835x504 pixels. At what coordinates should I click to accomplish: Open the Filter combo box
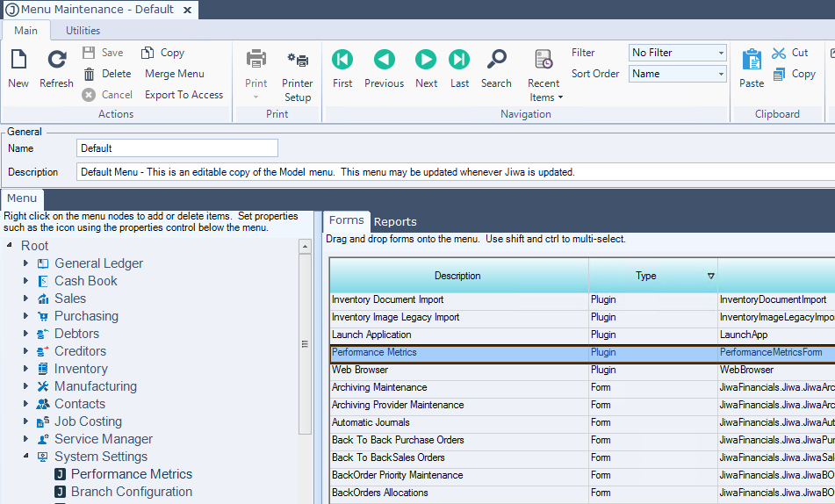click(678, 53)
